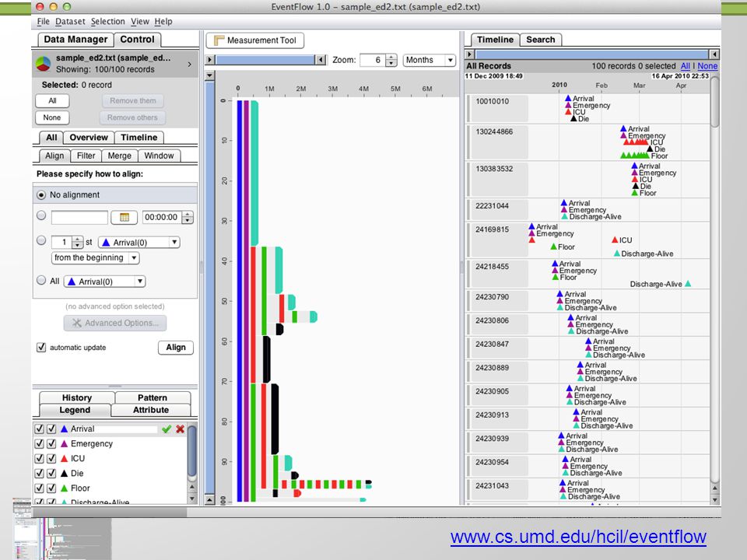Viewport: 747px width, 560px height.
Task: Open the Selection menu
Action: 107,22
